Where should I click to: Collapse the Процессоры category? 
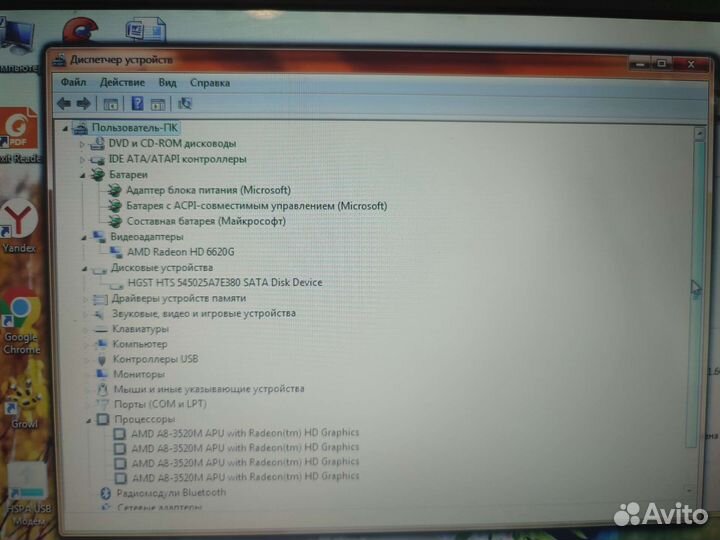pos(88,421)
